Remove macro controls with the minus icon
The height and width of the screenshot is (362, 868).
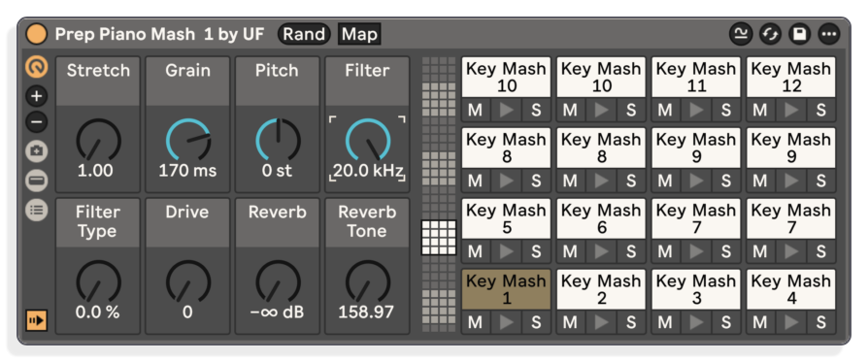pyautogui.click(x=37, y=121)
